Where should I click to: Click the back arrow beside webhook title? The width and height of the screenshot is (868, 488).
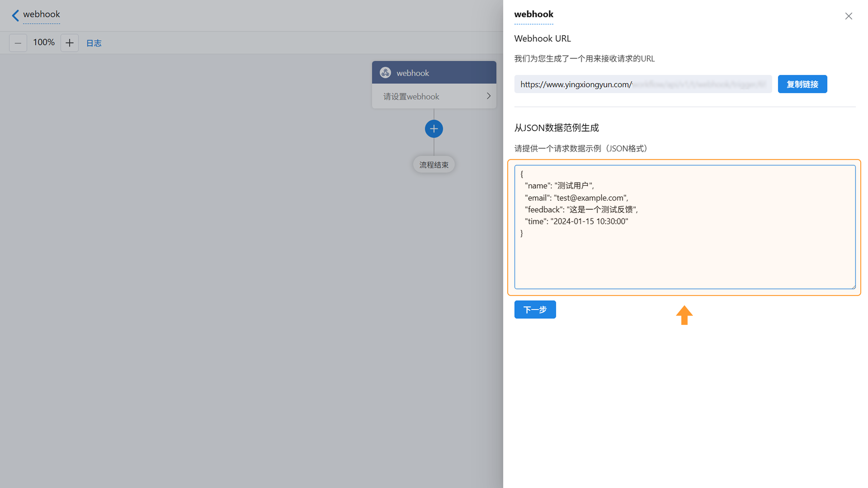coord(15,15)
